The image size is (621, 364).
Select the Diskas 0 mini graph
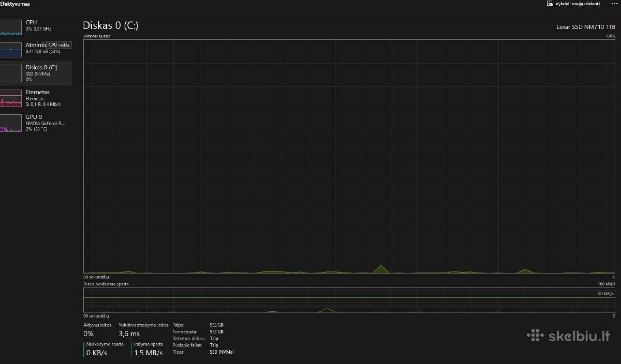[x=11, y=73]
